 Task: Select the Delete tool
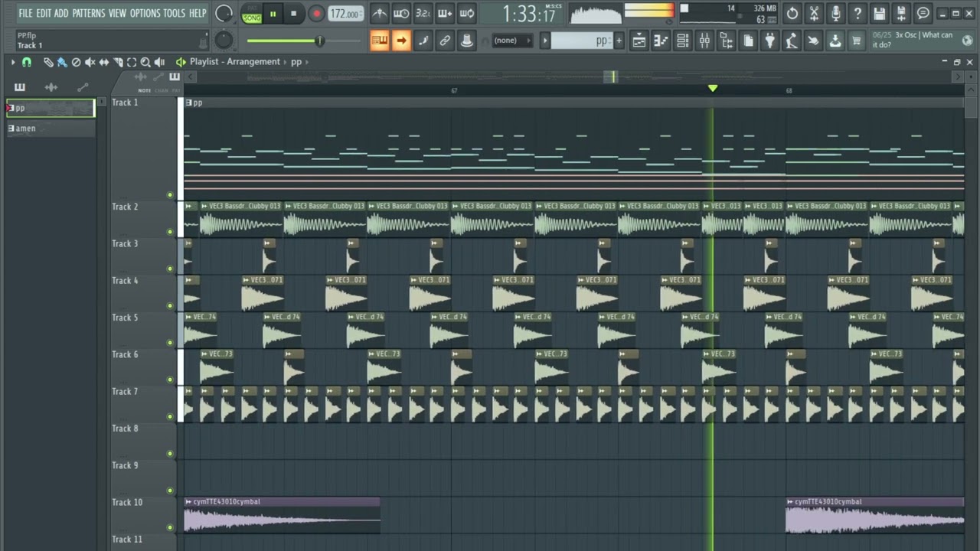click(76, 62)
